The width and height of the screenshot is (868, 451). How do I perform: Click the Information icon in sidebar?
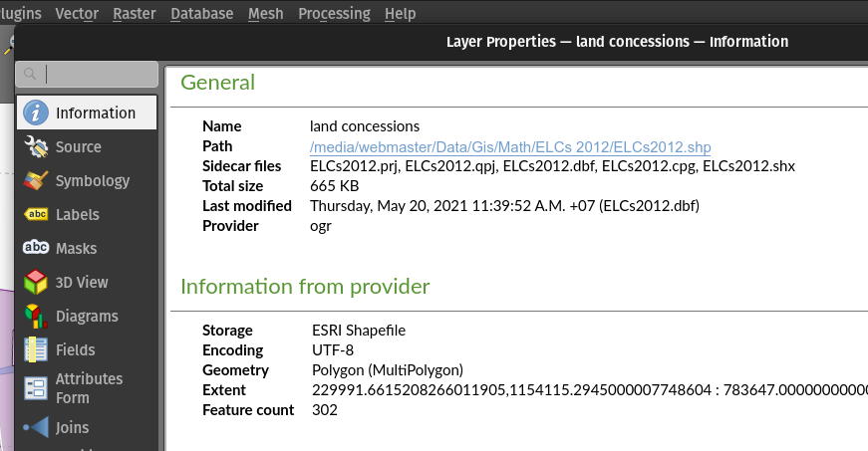pyautogui.click(x=36, y=113)
